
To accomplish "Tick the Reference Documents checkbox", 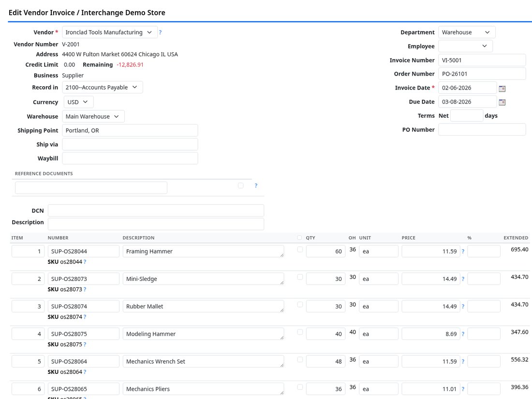I will [240, 185].
